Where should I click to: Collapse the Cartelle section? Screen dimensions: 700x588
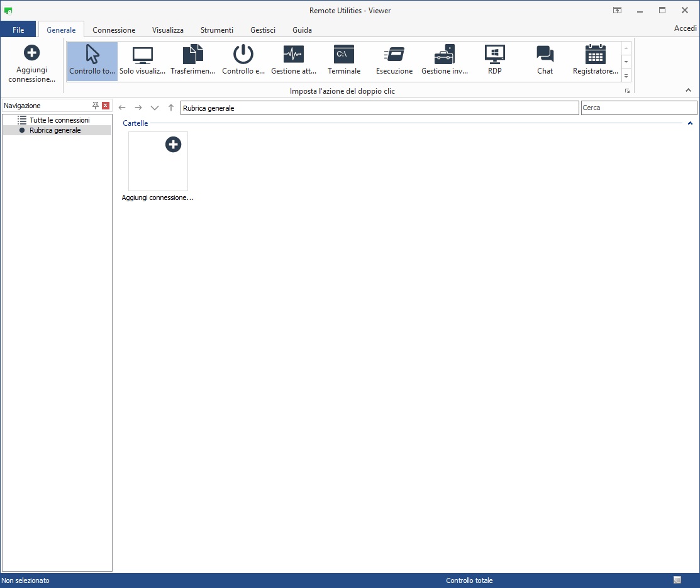pos(690,123)
